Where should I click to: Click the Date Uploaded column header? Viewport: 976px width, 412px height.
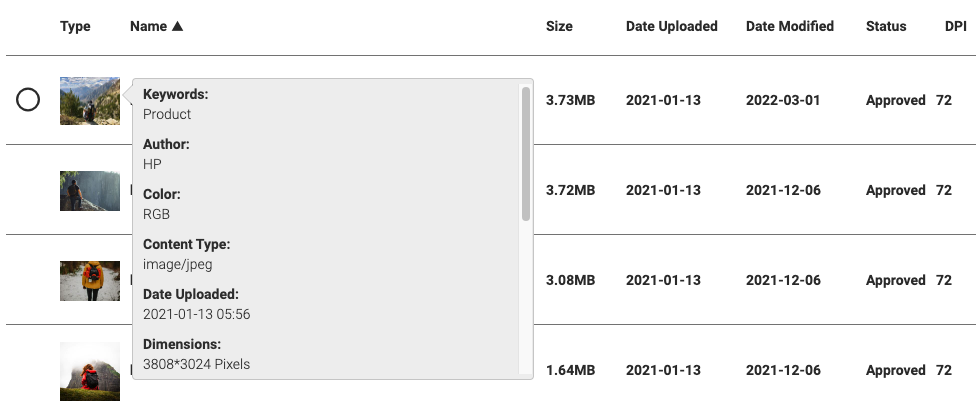tap(671, 27)
